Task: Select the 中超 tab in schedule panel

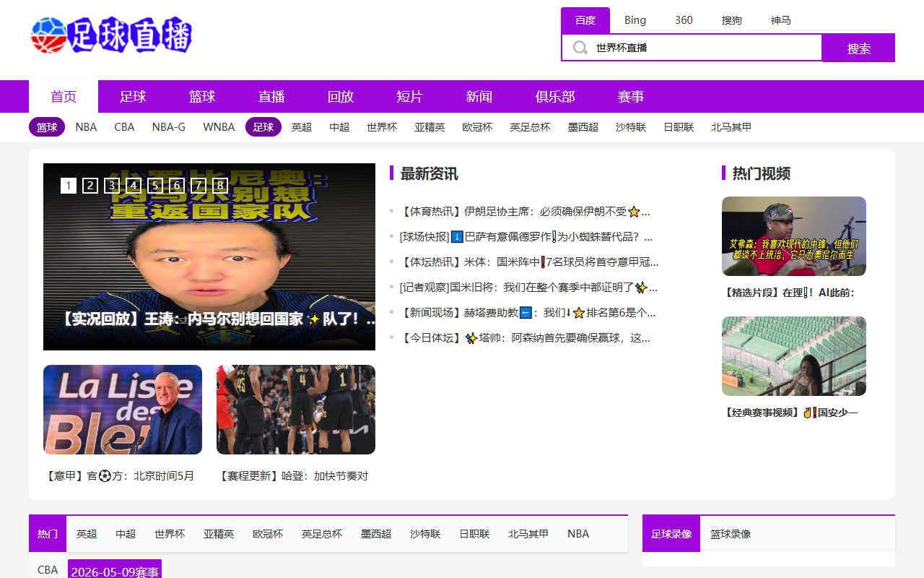Action: [126, 534]
